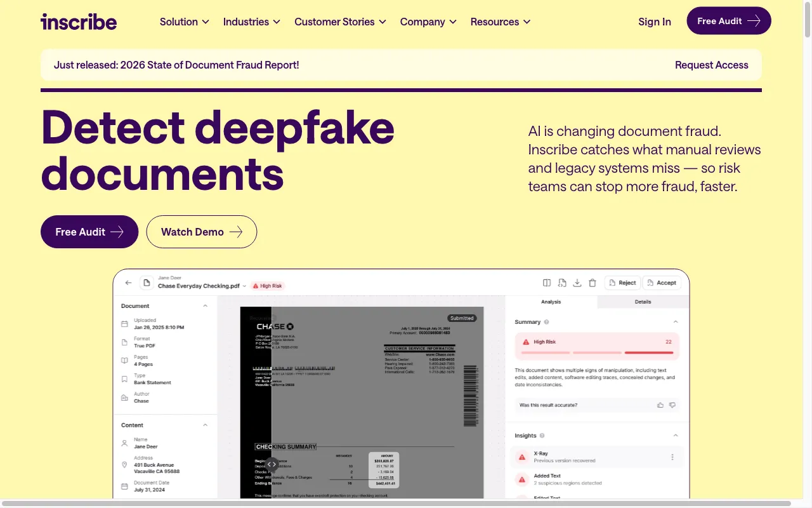Viewport: 812px width, 508px height.
Task: Click the '491 Buck Avenue' address text
Action: (154, 465)
